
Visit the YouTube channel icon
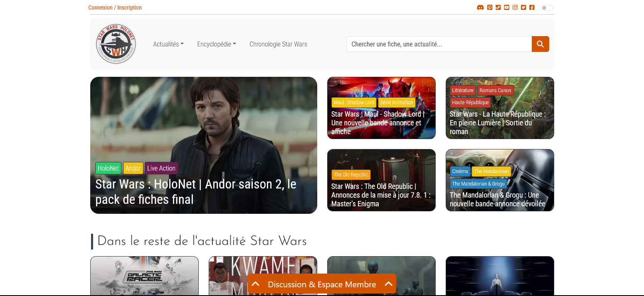(506, 7)
